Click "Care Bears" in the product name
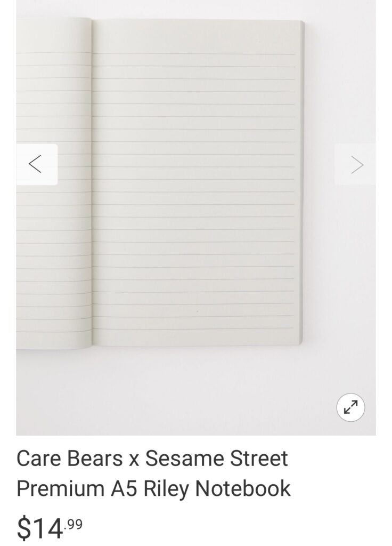This screenshot has height=546, width=392. [x=69, y=458]
